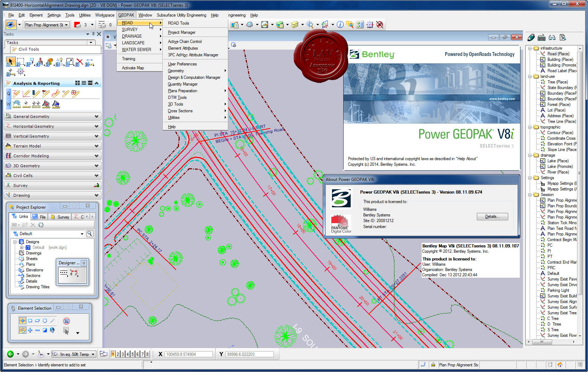This screenshot has width=588, height=372.
Task: Toggle view number 3 button
Action: point(123,354)
